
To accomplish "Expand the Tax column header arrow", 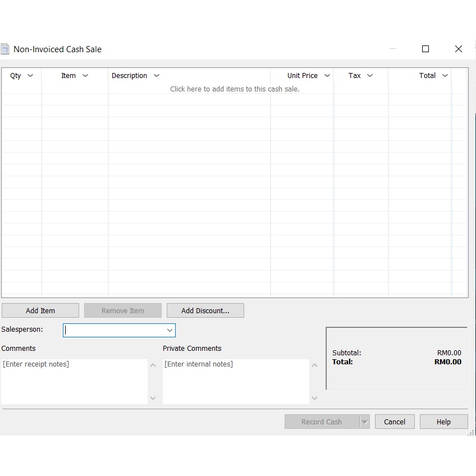I will click(x=370, y=76).
